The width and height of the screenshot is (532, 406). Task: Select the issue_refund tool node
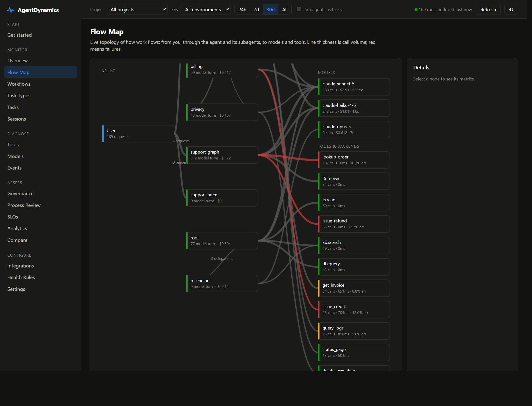click(354, 224)
